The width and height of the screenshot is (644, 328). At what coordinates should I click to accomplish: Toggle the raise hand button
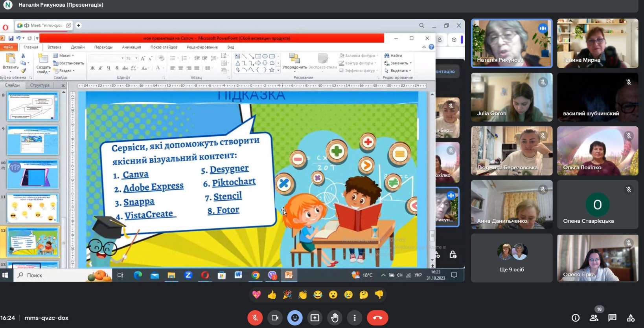pyautogui.click(x=335, y=318)
